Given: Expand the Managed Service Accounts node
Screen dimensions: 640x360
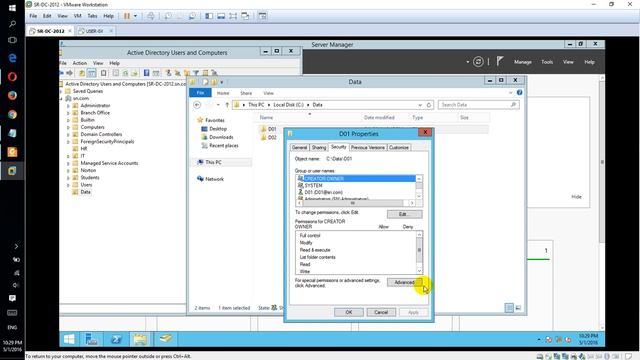Looking at the screenshot, I should [x=68, y=163].
